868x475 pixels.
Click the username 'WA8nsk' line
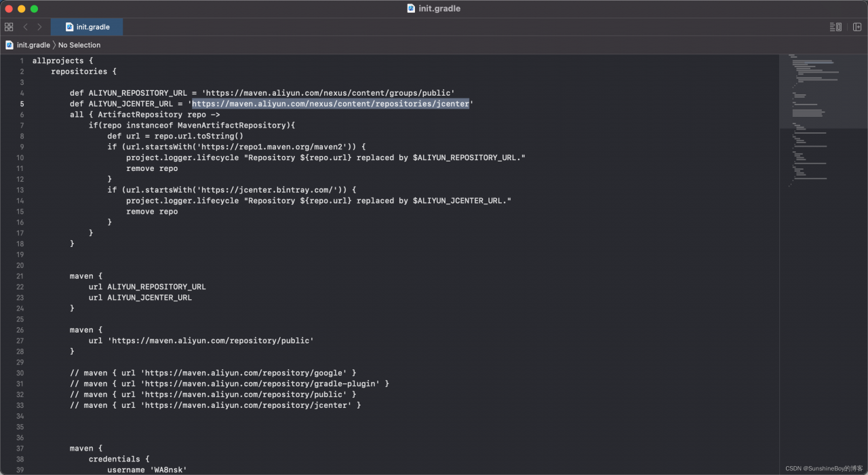click(146, 470)
